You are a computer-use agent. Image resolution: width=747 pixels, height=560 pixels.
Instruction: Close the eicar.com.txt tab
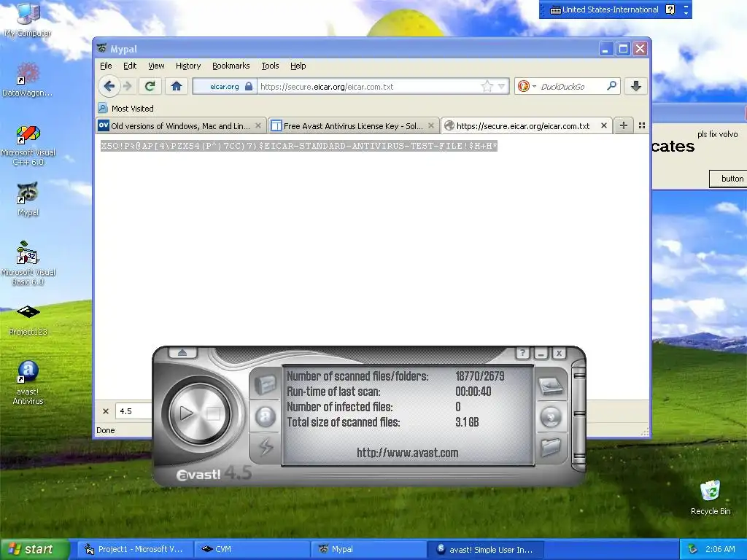tap(603, 125)
